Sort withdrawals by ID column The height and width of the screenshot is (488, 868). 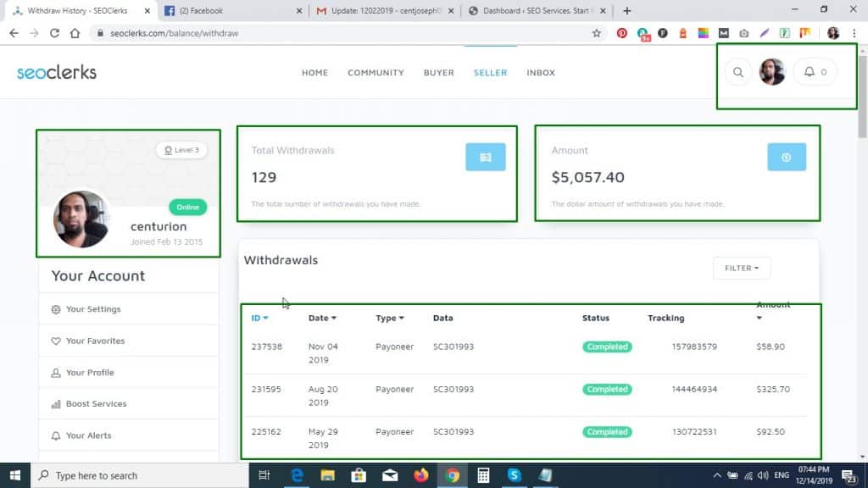259,319
